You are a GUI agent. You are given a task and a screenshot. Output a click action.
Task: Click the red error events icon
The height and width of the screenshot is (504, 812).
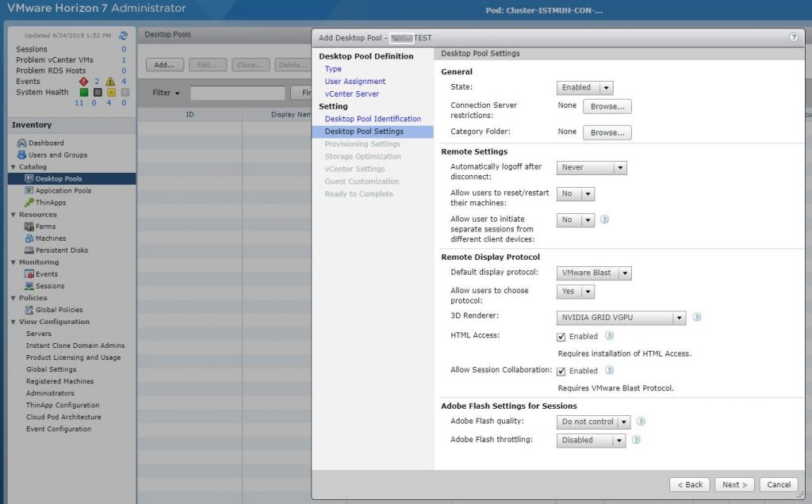(83, 82)
